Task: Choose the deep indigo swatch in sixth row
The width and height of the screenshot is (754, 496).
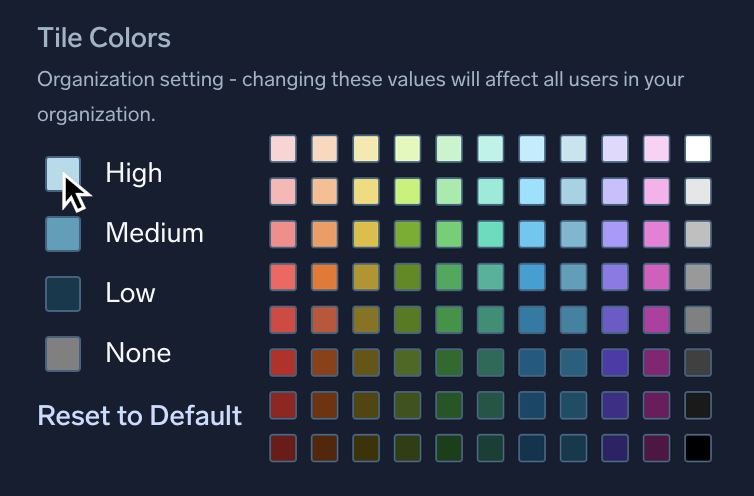Action: [x=615, y=362]
